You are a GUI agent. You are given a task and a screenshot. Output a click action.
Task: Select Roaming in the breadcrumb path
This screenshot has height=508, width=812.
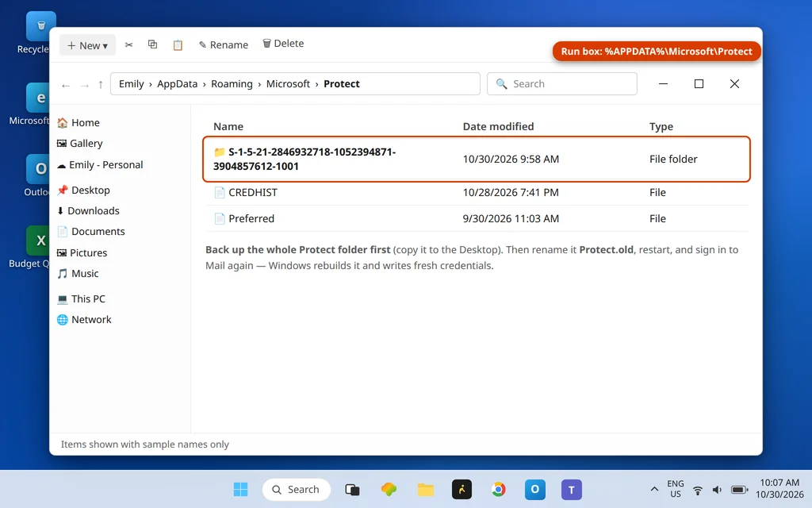(232, 84)
